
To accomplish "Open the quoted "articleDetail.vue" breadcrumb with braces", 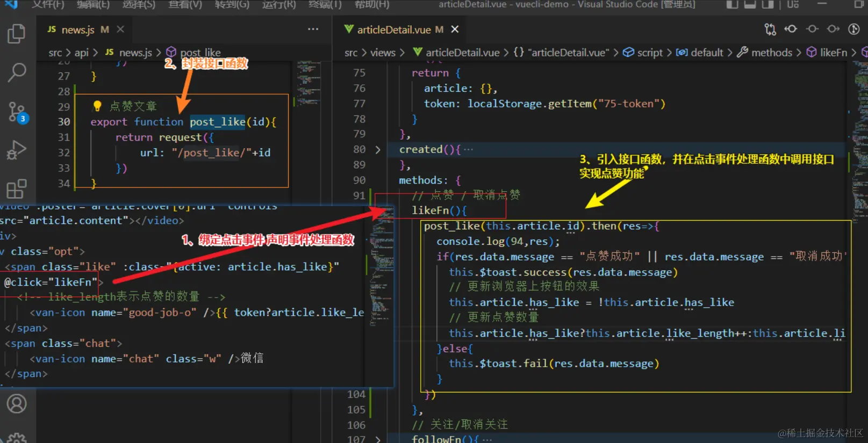I will 562,53.
